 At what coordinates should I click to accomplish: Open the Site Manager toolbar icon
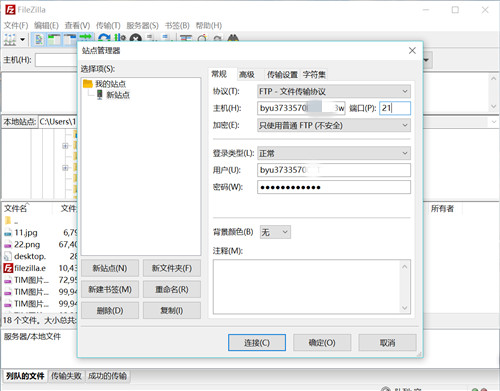(x=10, y=39)
